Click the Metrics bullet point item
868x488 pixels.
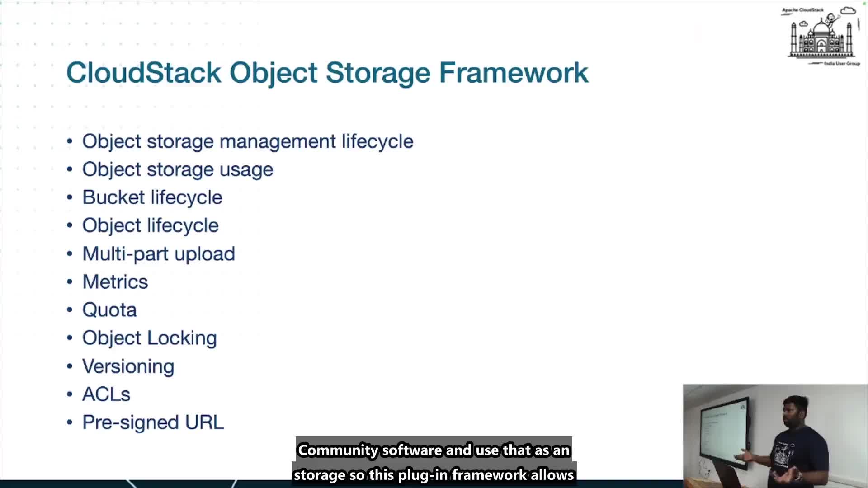tap(114, 281)
